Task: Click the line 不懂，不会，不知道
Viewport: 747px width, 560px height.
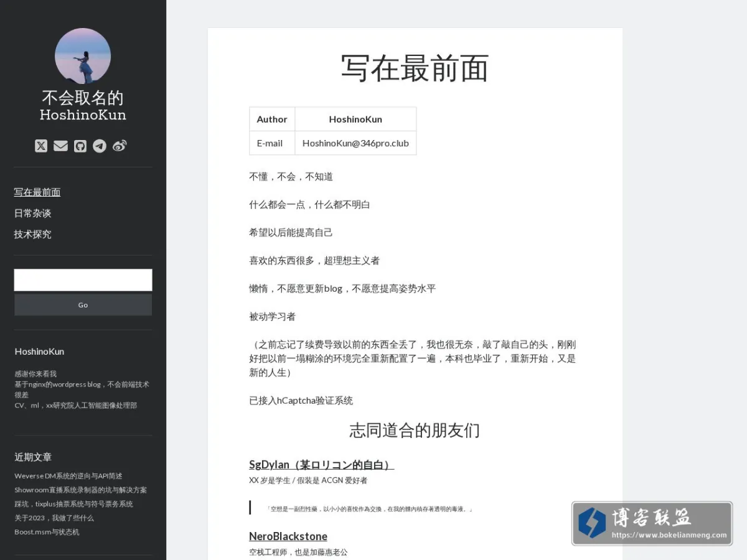Action: pyautogui.click(x=291, y=177)
